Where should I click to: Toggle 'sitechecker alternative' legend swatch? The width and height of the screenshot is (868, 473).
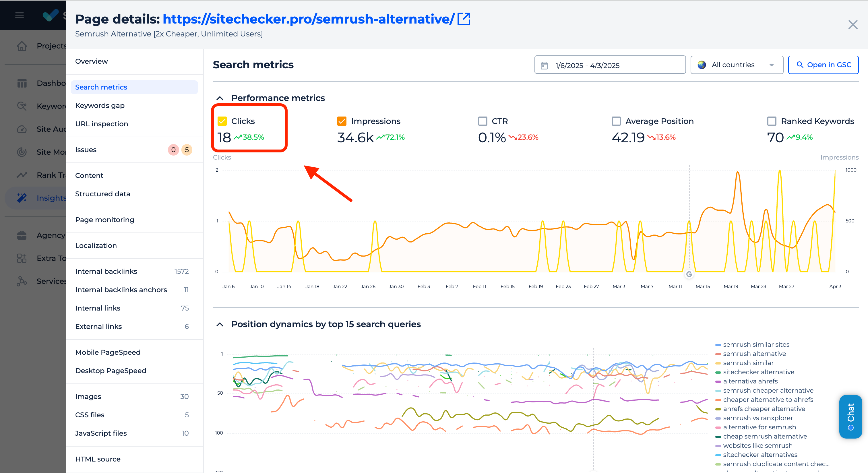718,373
